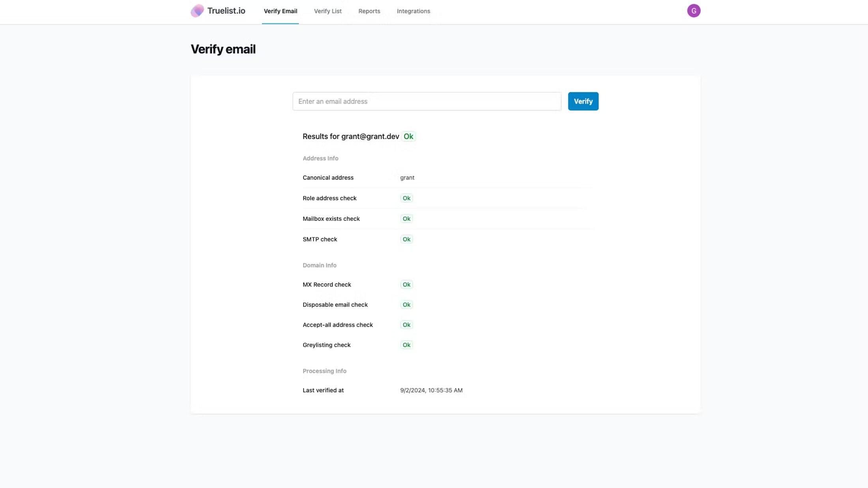This screenshot has height=488, width=868.
Task: Click the overall Ok status next to grant@grant.dev
Action: click(x=408, y=136)
